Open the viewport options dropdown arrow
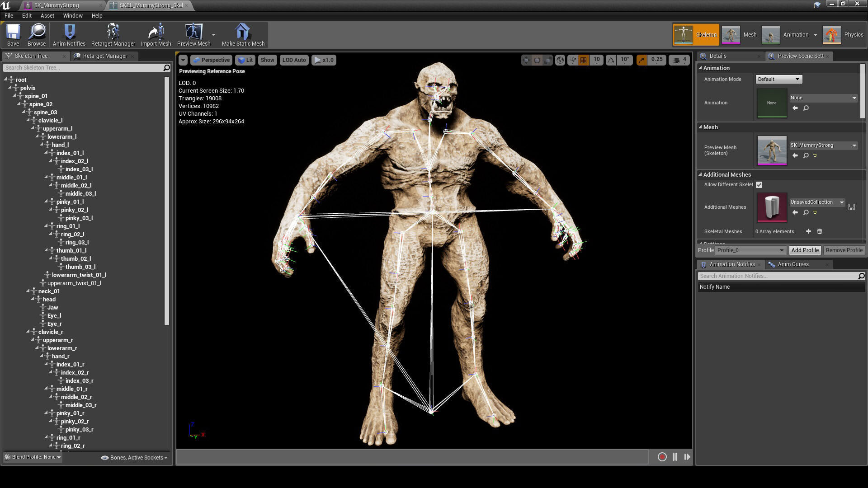 [183, 60]
